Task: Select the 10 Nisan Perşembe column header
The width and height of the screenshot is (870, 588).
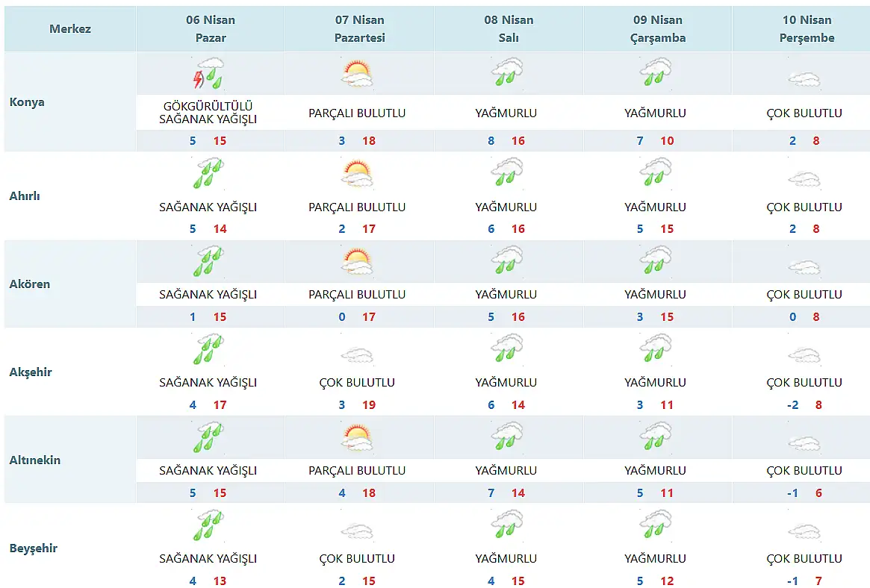Action: pyautogui.click(x=807, y=29)
